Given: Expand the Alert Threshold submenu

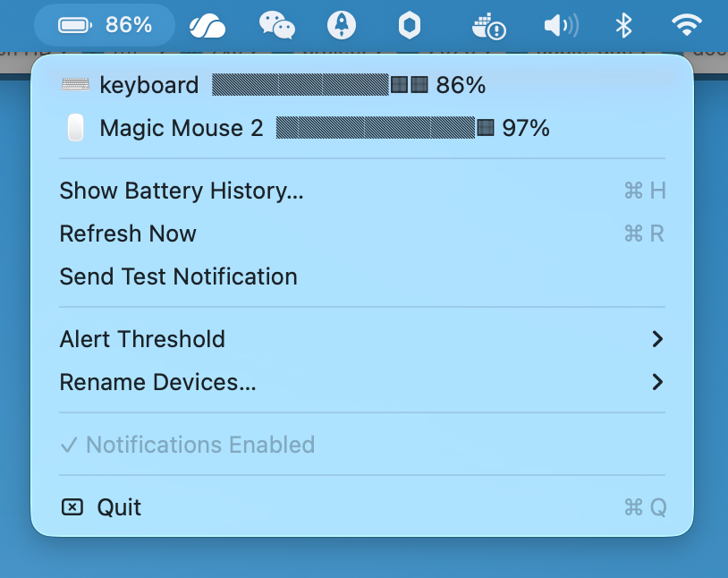Looking at the screenshot, I should (x=142, y=339).
